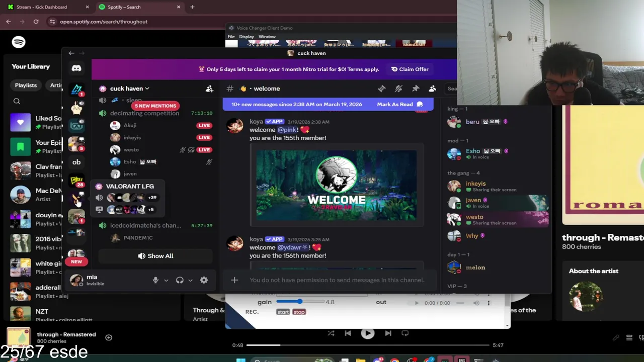Open notification settings bell-slash icon in header
Viewport: 644px width, 362px height.
[x=398, y=88]
